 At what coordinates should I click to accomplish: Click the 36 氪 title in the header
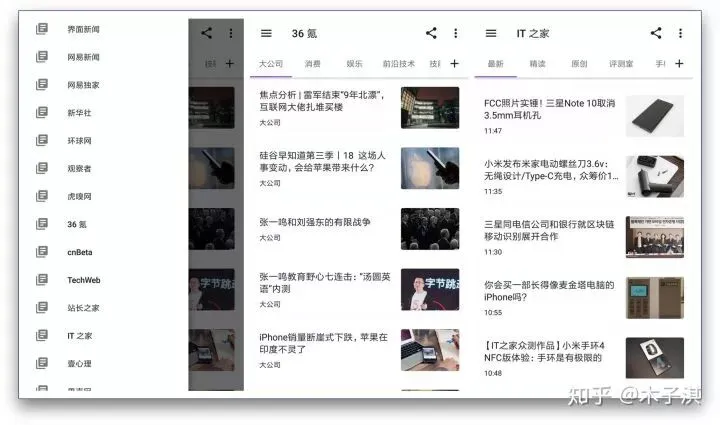[x=304, y=34]
